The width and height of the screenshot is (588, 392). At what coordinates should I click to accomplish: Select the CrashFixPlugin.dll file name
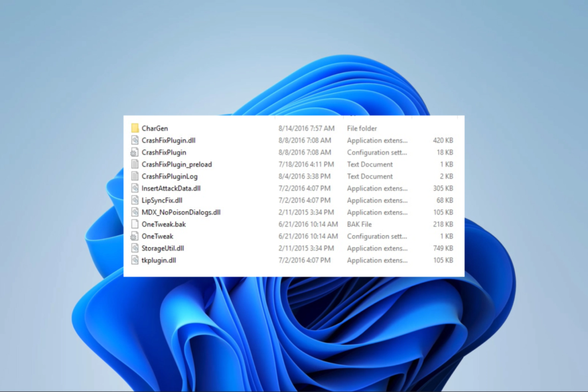point(169,140)
